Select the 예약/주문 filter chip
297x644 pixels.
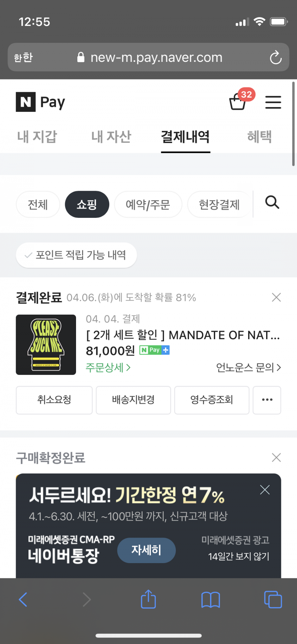(148, 205)
